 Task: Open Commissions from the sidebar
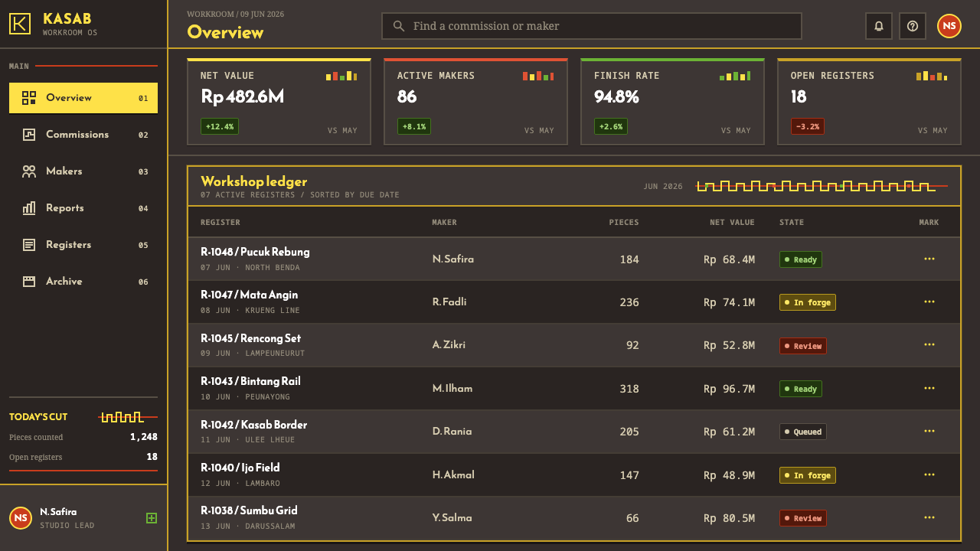point(83,135)
